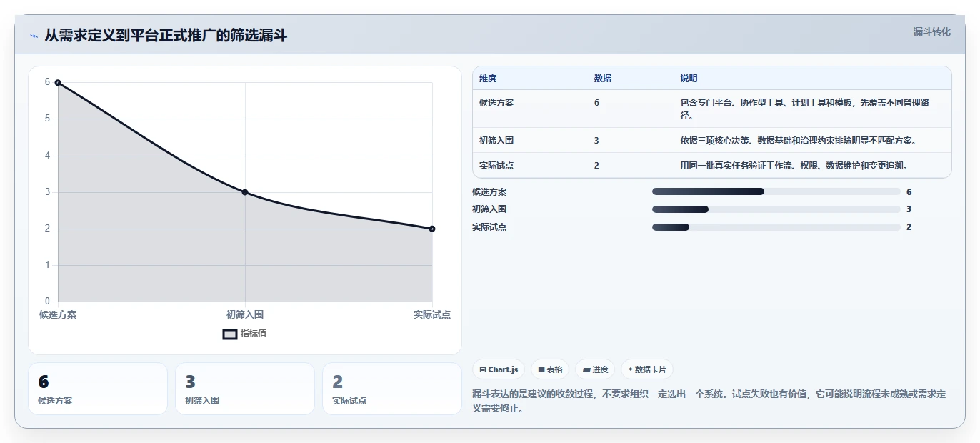Image resolution: width=980 pixels, height=443 pixels.
Task: Click the 初筛入围 x-axis label on chart
Action: click(245, 314)
